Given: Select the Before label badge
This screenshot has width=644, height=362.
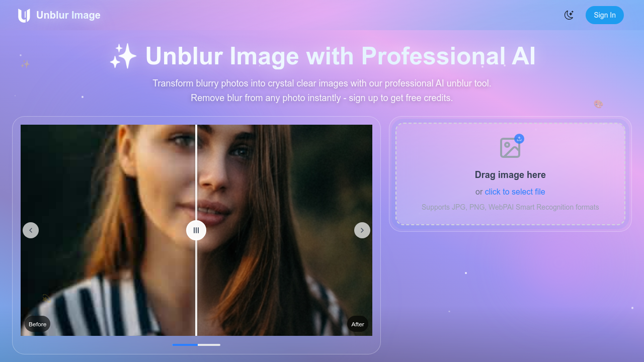Looking at the screenshot, I should point(37,324).
